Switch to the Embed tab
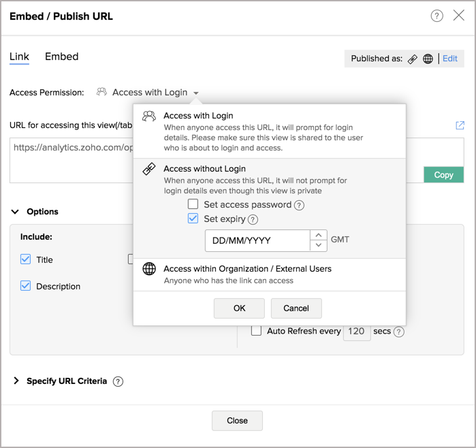 point(62,57)
